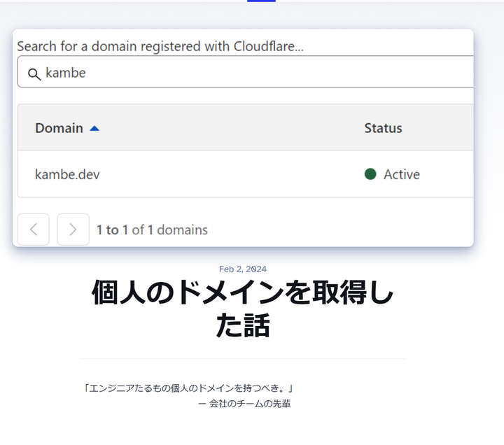504x445 pixels.
Task: Click the "Active" status text
Action: [x=402, y=174]
